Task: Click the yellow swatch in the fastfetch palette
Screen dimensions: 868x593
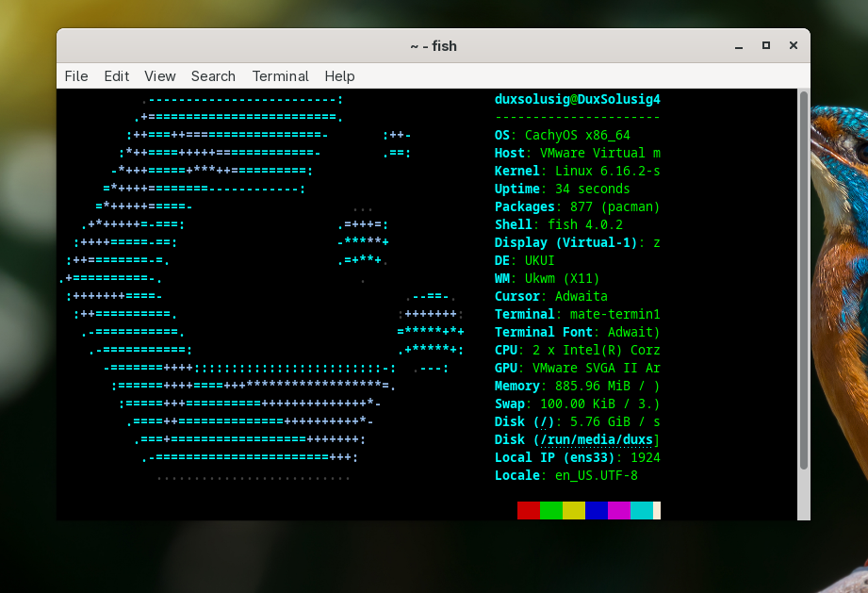Action: (573, 509)
